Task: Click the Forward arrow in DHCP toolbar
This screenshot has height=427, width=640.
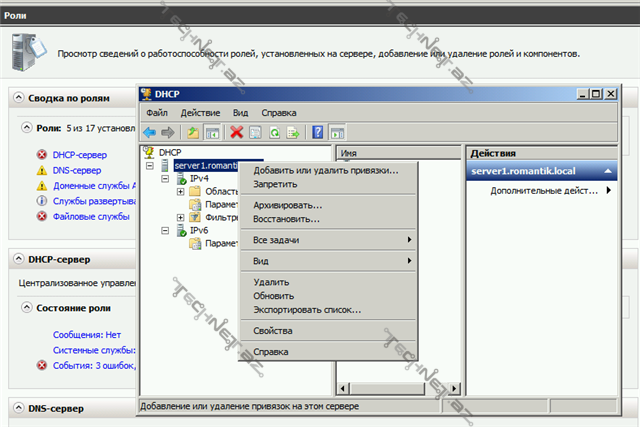Action: click(x=167, y=132)
